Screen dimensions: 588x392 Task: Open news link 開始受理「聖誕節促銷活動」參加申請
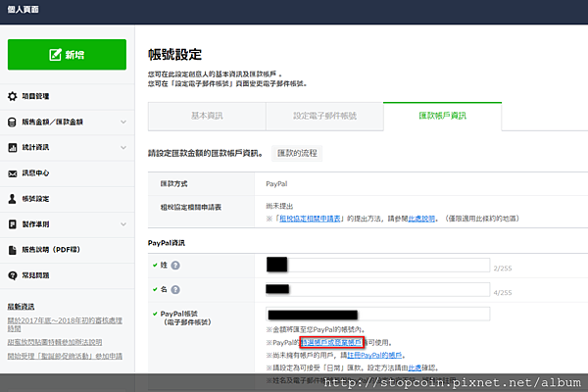pos(65,356)
